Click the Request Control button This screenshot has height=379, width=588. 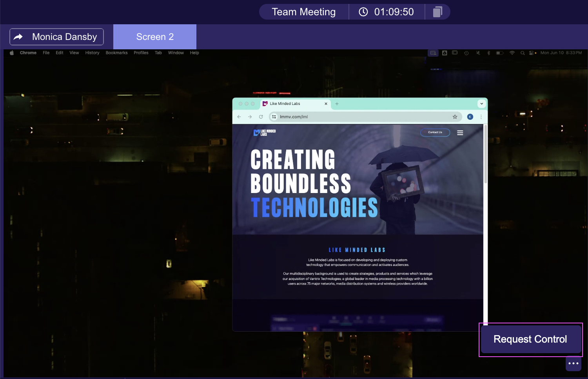531,339
